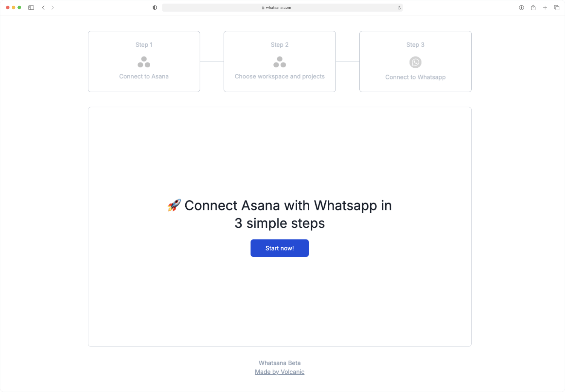This screenshot has height=392, width=565.
Task: Toggle the Safari sidebar icon
Action: [31, 8]
